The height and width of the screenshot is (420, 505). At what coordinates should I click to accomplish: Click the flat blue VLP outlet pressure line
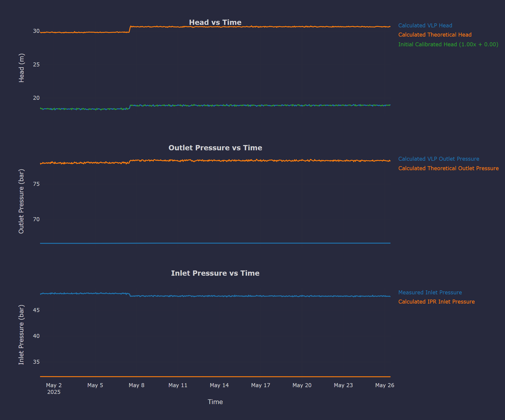point(215,243)
